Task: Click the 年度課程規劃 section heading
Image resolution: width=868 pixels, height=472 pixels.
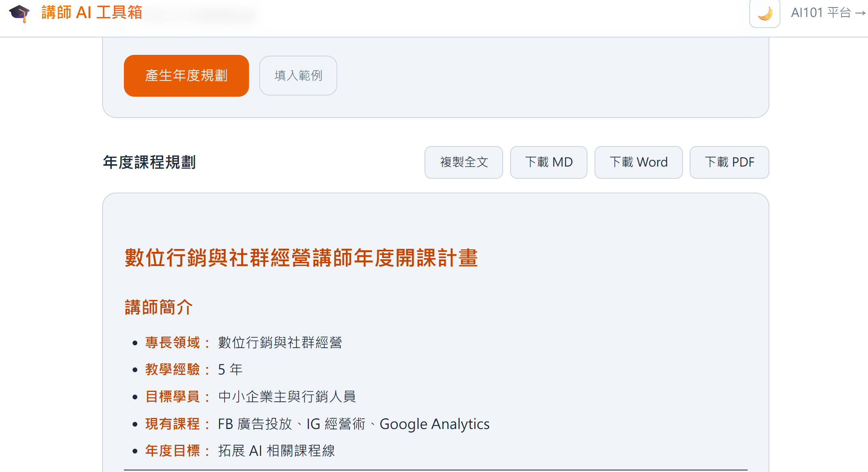Action: (x=149, y=162)
